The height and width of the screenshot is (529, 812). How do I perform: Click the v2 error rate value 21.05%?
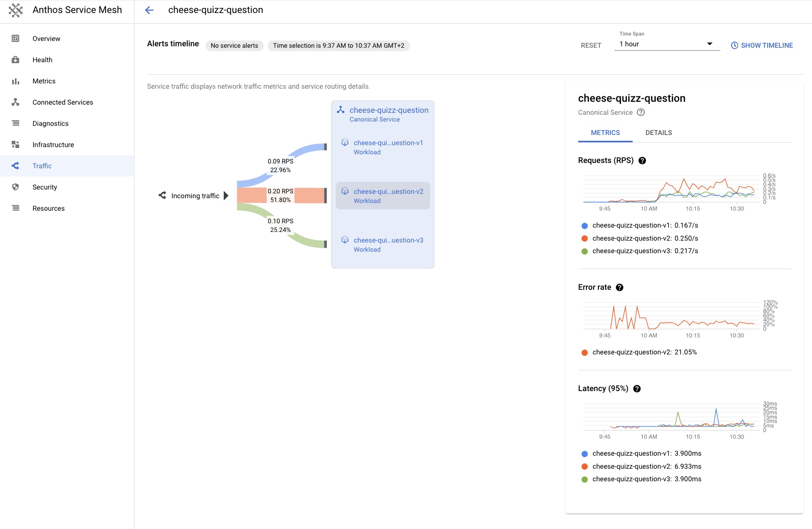click(686, 352)
